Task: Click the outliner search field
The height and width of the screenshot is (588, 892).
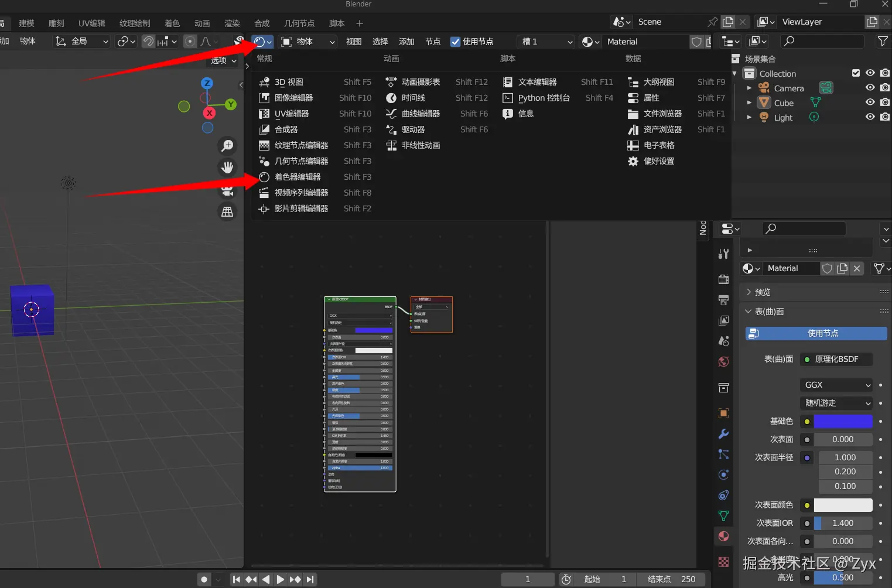Action: [822, 41]
